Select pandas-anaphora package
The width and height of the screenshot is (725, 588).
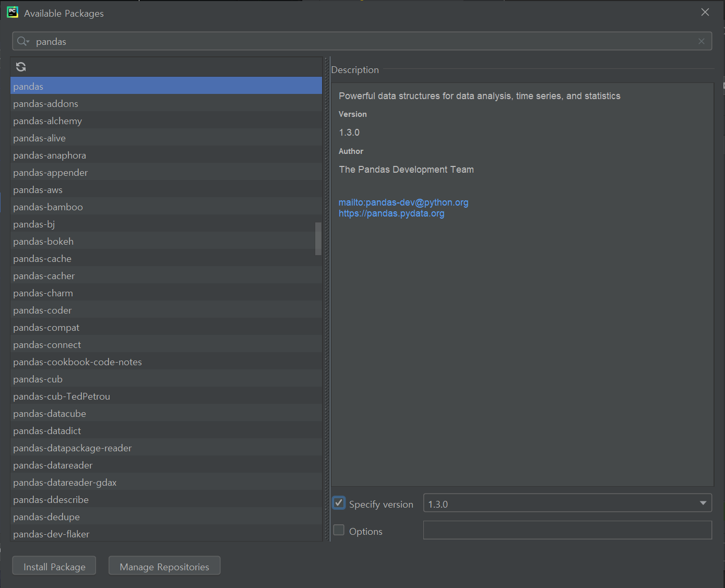(166, 155)
